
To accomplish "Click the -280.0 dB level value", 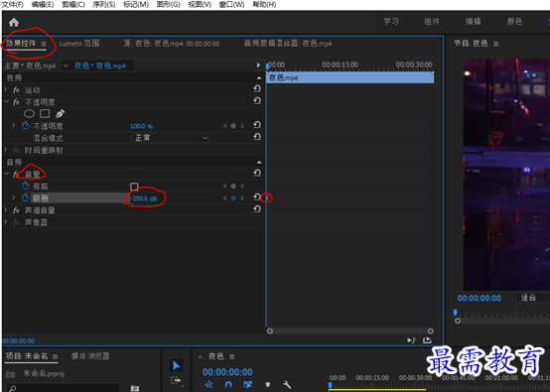I will click(x=144, y=198).
